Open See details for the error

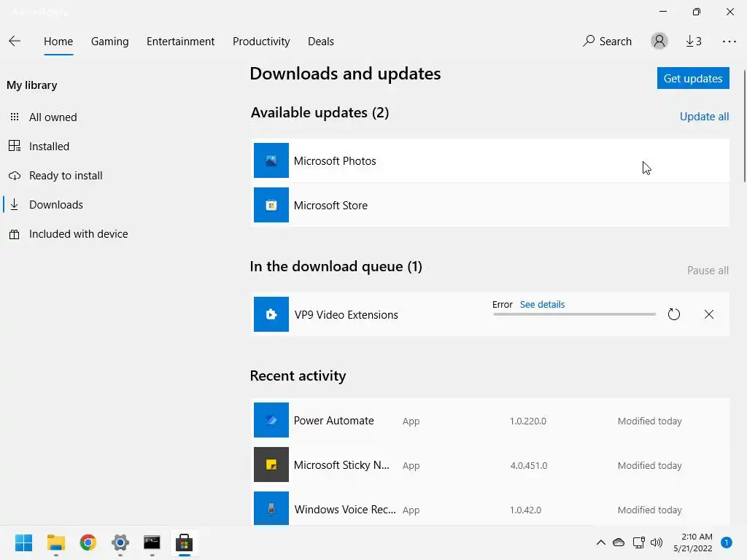[542, 304]
